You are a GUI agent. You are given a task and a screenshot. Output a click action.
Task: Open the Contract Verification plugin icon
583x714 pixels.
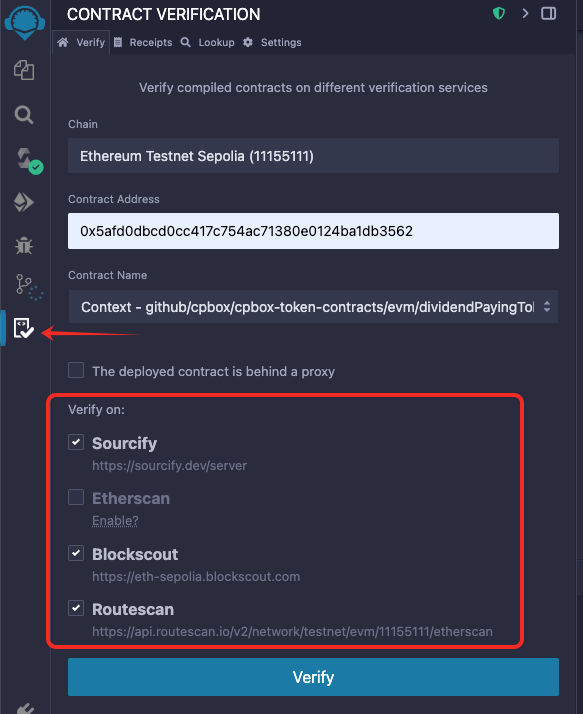[24, 328]
